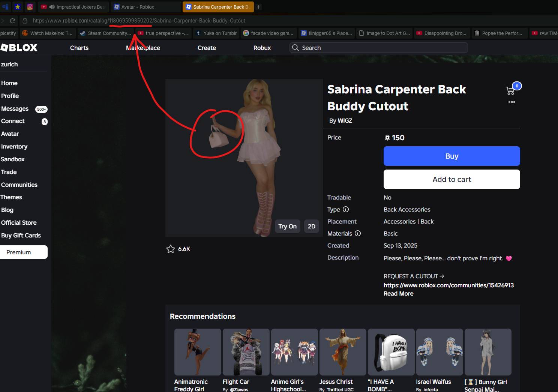Mute the Impractical Jokers tab speaker icon
This screenshot has height=392, width=558.
coord(52,7)
